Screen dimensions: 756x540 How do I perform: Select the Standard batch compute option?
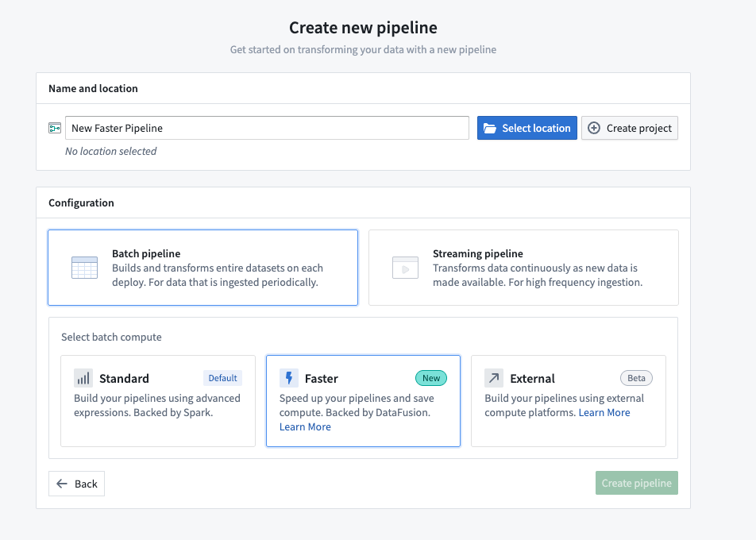157,401
